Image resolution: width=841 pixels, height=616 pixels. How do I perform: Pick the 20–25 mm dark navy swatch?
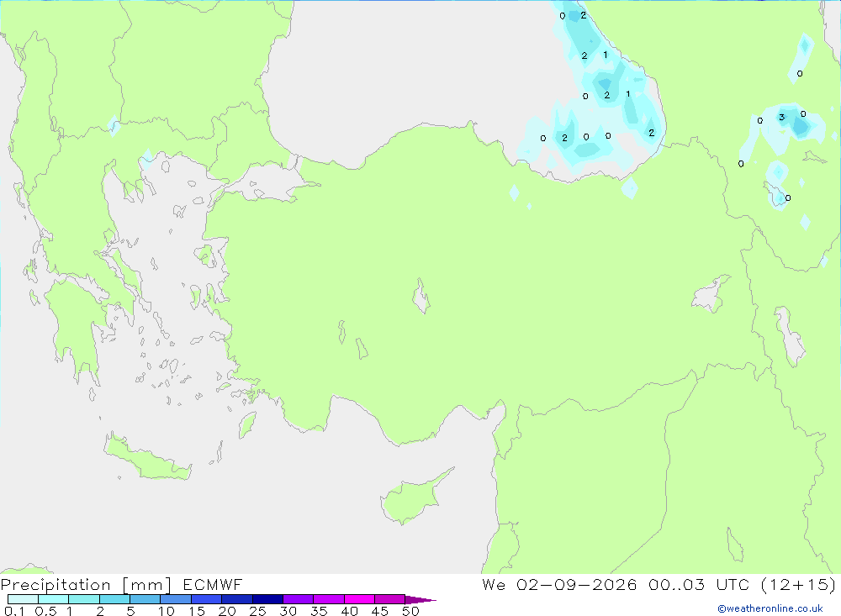click(236, 599)
